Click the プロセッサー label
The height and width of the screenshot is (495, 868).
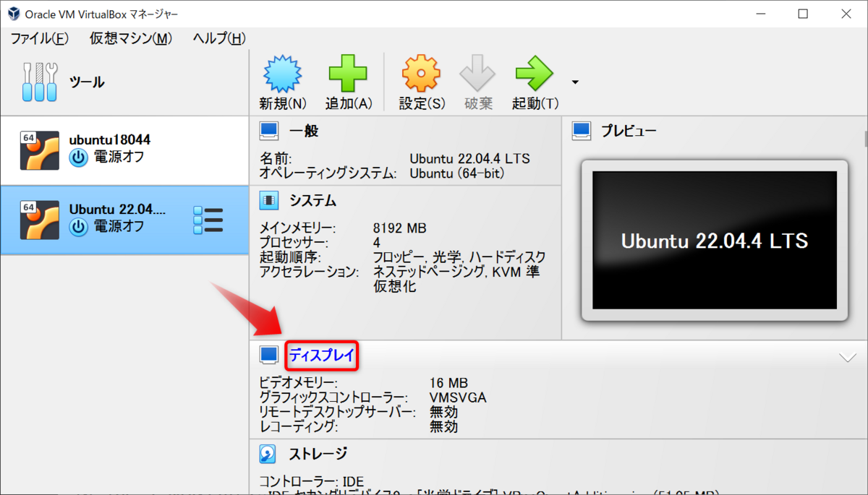[294, 243]
